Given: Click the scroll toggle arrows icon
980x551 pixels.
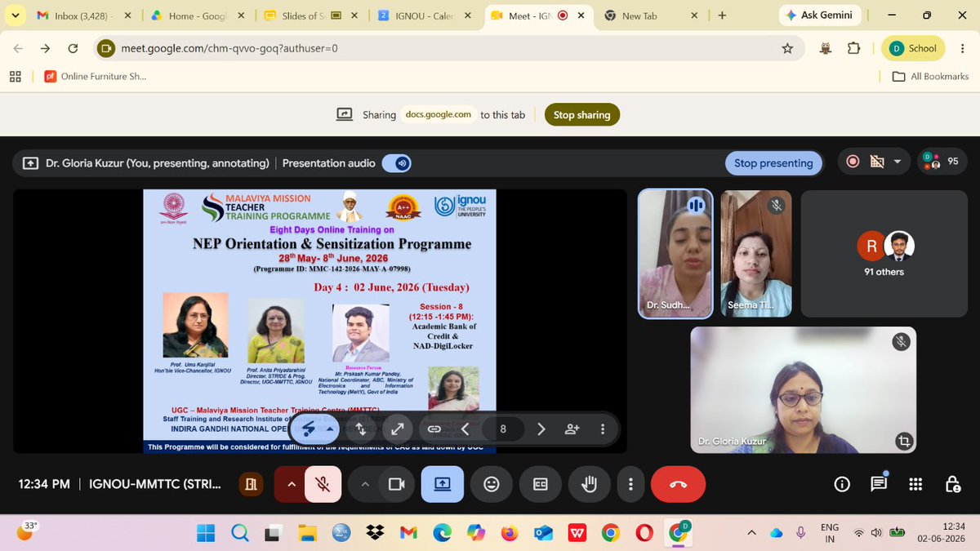Looking at the screenshot, I should tap(361, 429).
